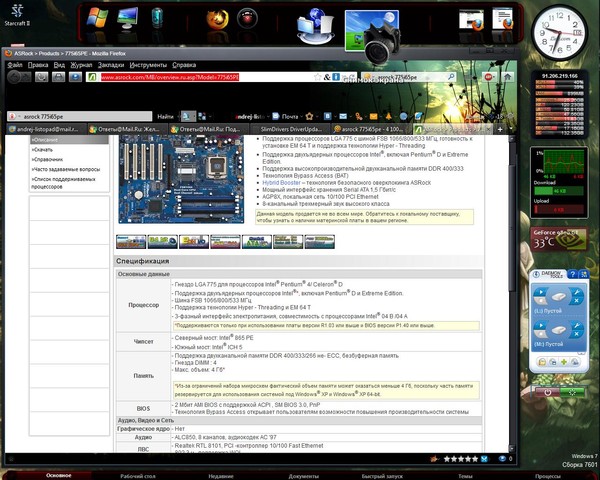
Task: Click the bell icon on Mail.Ru toolbar
Action: [x=388, y=116]
